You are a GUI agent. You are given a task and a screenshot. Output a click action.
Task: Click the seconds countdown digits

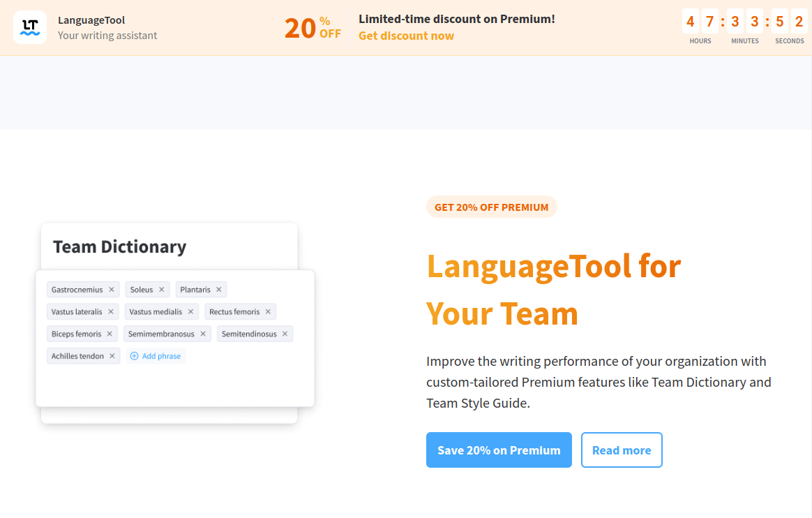[789, 22]
